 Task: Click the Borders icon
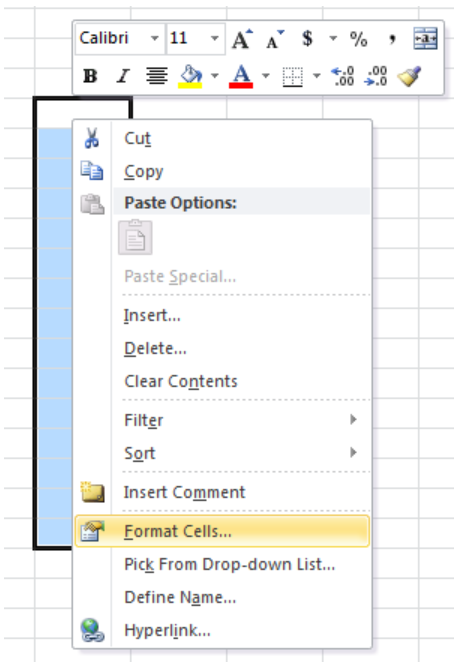(292, 77)
